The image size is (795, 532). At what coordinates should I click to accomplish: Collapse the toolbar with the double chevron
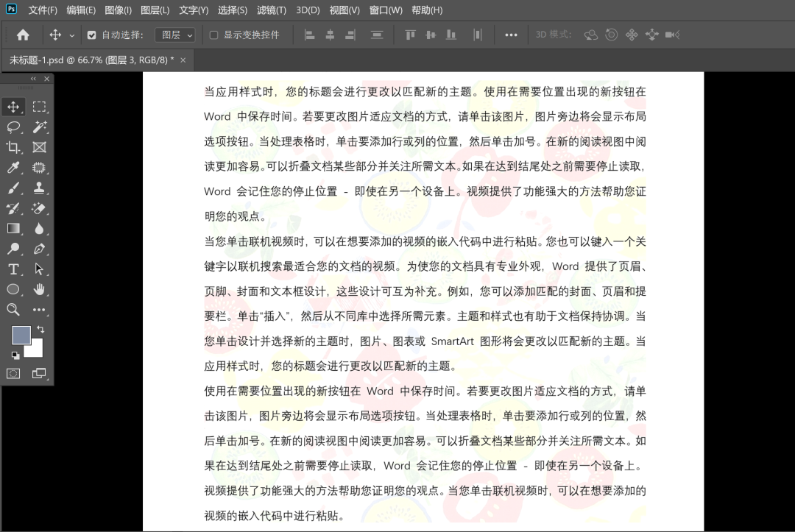pos(33,78)
